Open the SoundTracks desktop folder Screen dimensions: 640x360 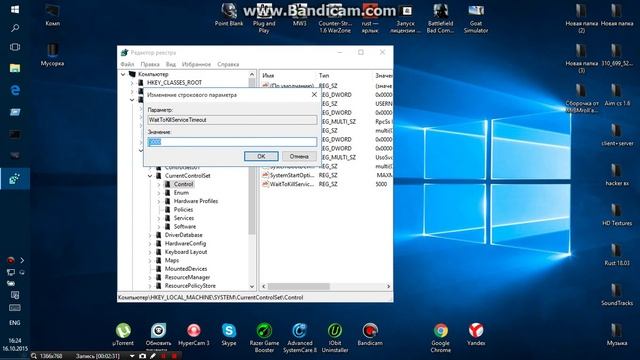pyautogui.click(x=617, y=295)
